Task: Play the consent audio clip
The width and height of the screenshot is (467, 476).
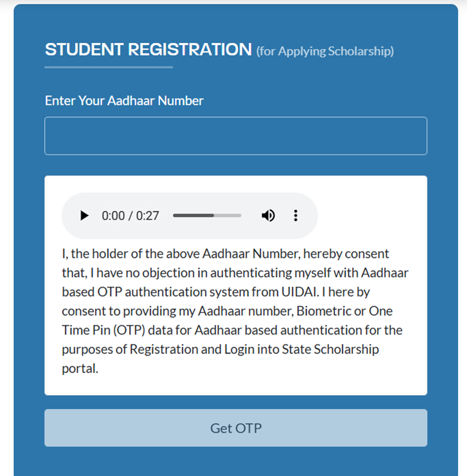Action: [84, 215]
